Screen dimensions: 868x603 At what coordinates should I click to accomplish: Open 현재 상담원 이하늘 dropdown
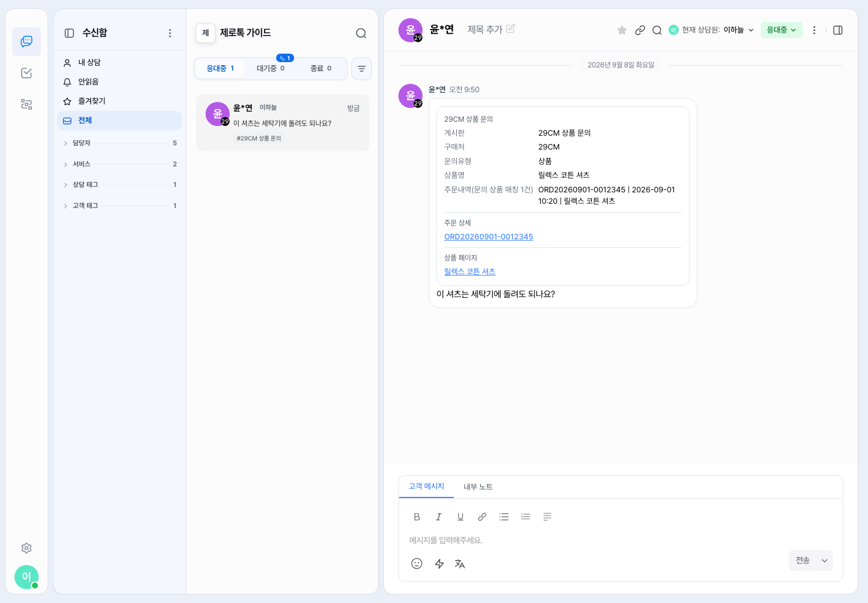712,30
